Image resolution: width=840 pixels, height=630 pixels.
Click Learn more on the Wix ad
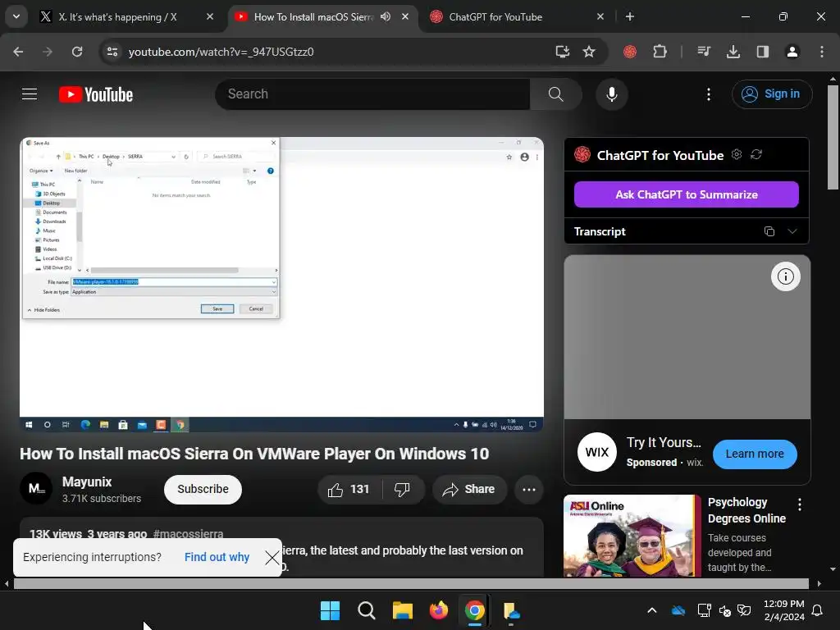(755, 454)
